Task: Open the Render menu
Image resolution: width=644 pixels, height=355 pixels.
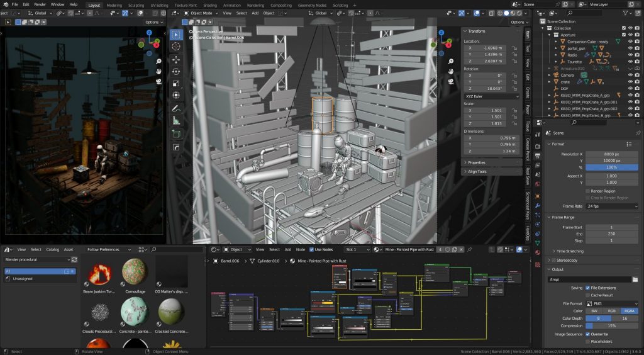Action: (x=40, y=4)
